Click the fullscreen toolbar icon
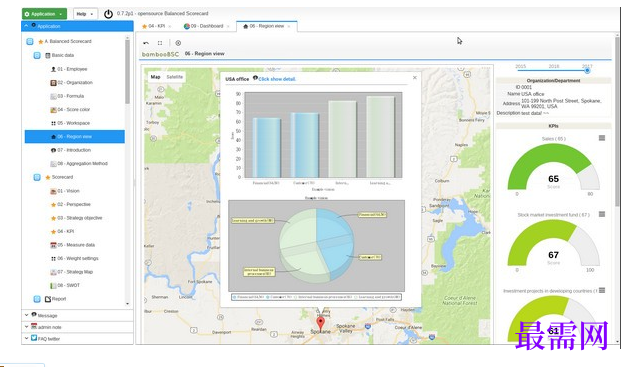627x367 pixels. click(x=160, y=43)
